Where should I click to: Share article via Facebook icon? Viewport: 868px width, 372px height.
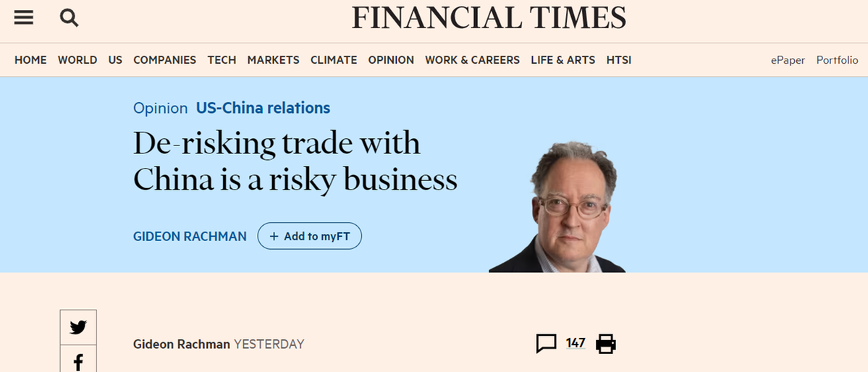[x=78, y=362]
